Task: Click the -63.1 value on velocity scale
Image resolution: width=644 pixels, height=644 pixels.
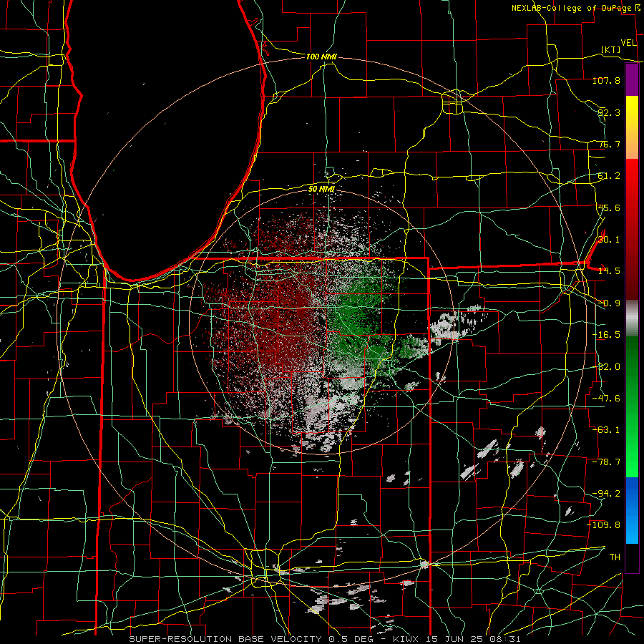Action: coord(606,430)
